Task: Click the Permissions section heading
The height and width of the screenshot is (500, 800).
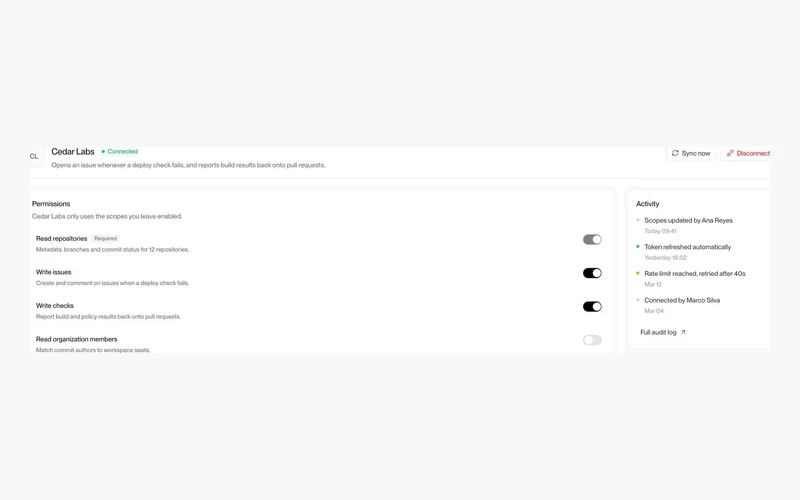Action: [x=51, y=204]
